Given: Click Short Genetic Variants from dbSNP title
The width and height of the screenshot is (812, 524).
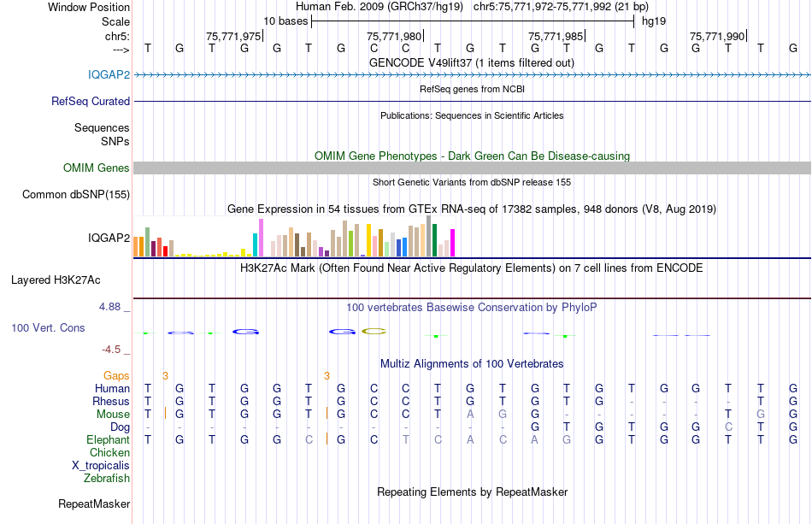Looking at the screenshot, I should (x=472, y=182).
